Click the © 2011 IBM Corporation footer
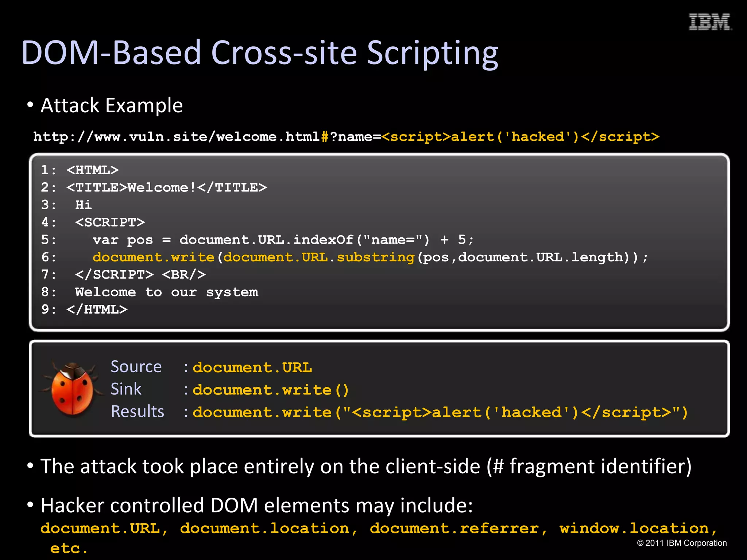The height and width of the screenshot is (560, 747). click(682, 543)
